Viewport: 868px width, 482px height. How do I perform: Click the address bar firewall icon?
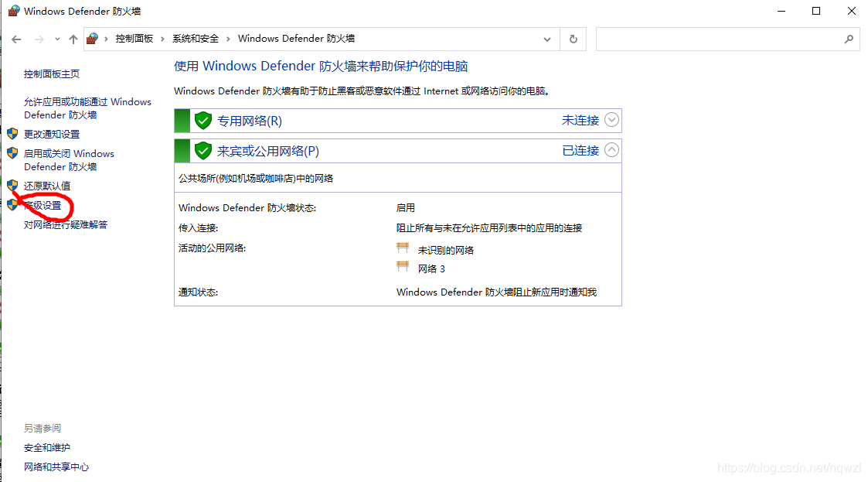(93, 39)
